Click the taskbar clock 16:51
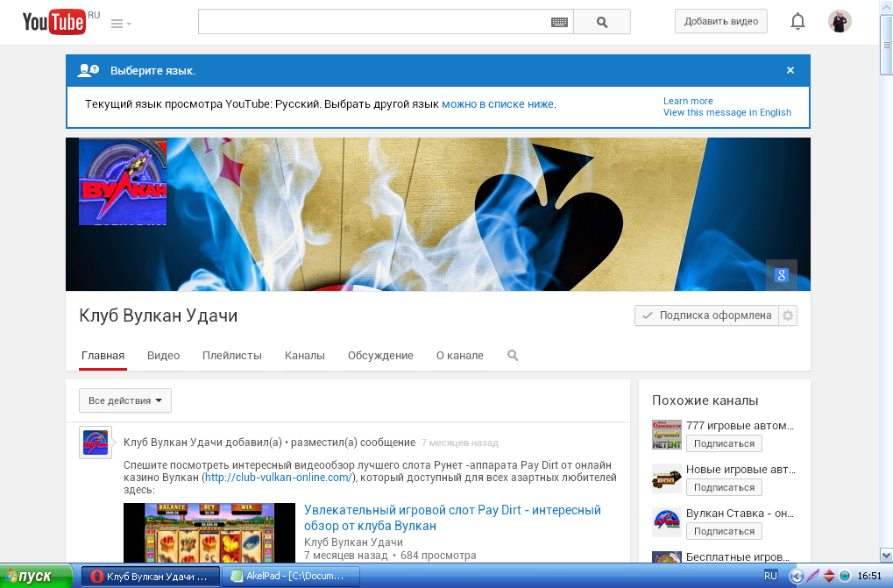Viewport: 893px width, 588px height. (869, 576)
